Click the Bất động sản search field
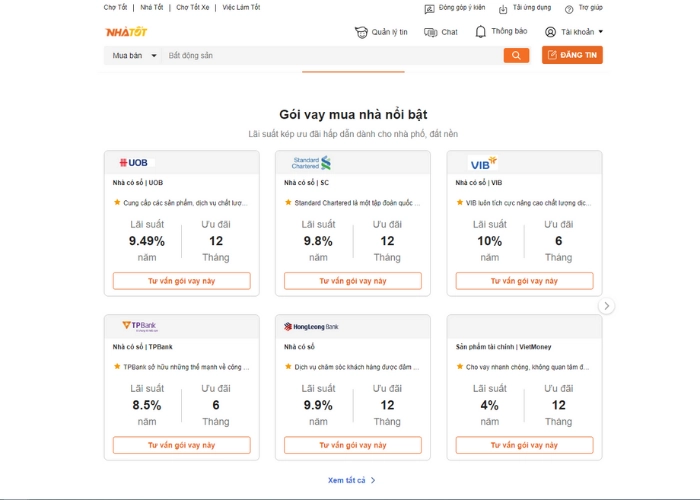This screenshot has width=700, height=500. tap(330, 55)
